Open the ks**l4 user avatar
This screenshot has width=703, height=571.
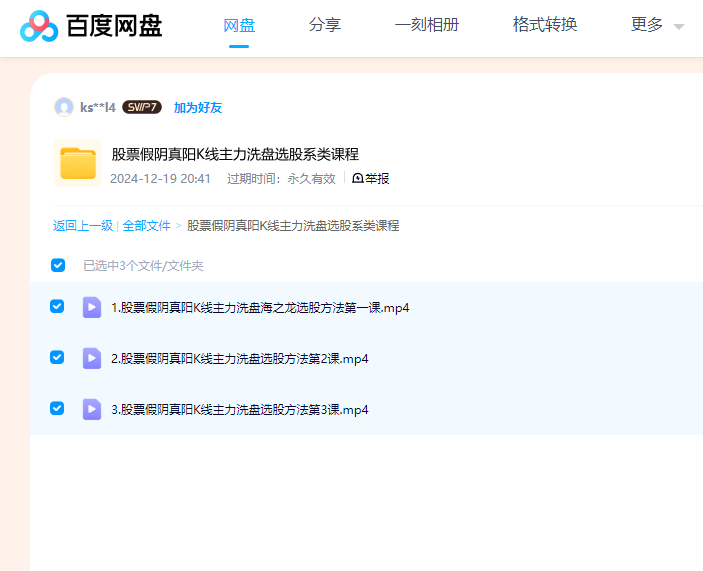(64, 107)
